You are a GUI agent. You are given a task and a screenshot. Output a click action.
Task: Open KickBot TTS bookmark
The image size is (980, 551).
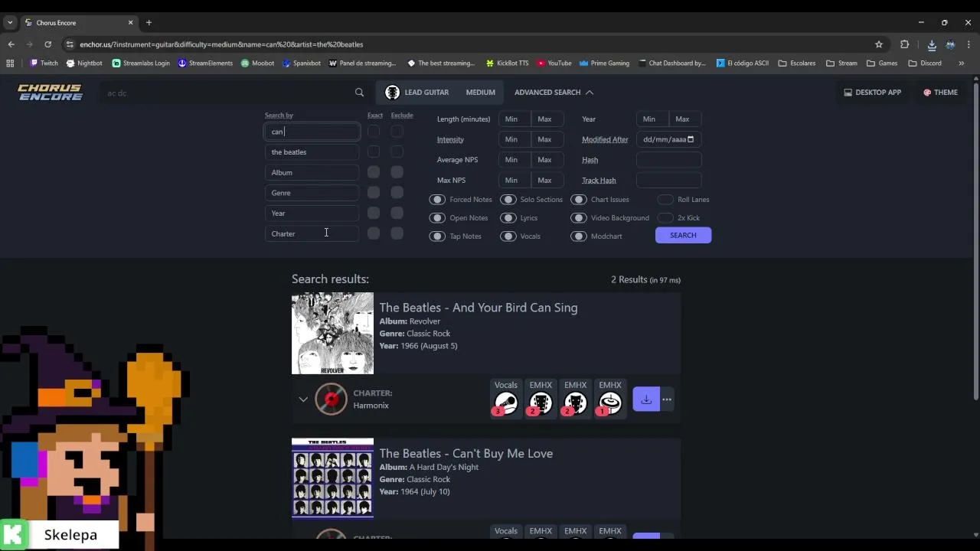tap(507, 64)
